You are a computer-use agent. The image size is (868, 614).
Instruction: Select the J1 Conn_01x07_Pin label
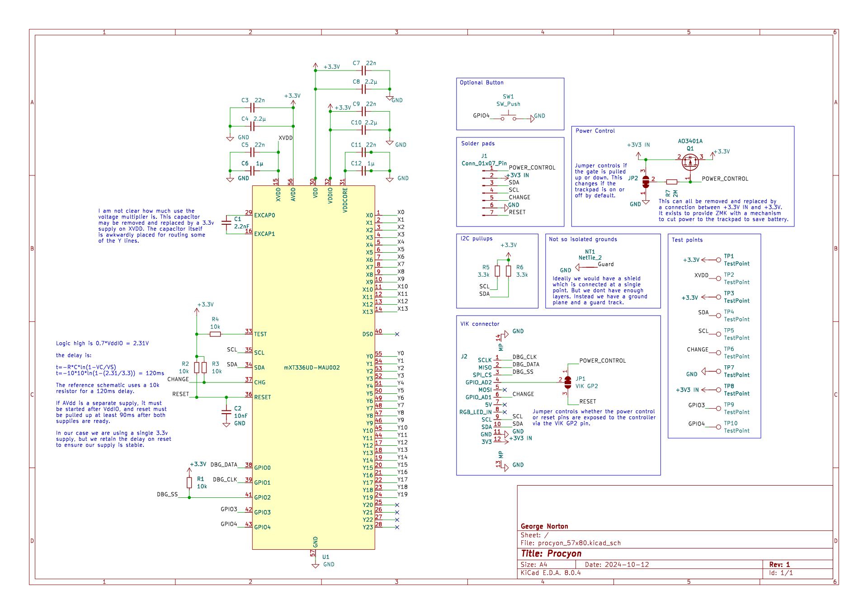pos(484,163)
